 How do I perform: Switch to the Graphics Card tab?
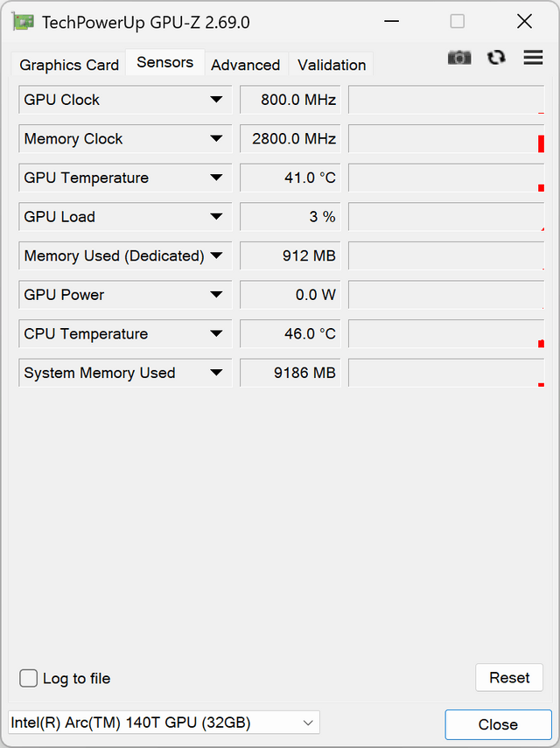(x=69, y=65)
